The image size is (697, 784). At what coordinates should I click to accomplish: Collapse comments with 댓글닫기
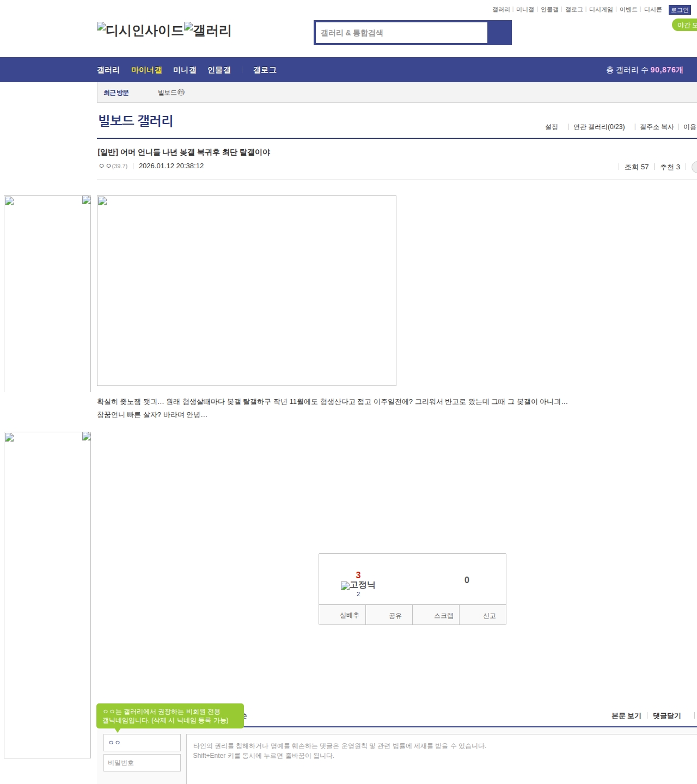pos(667,716)
